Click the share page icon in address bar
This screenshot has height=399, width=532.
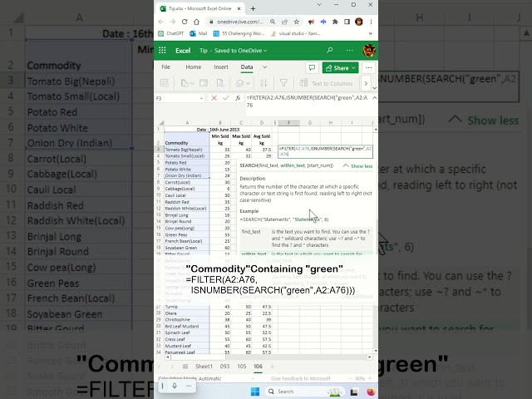(284, 22)
